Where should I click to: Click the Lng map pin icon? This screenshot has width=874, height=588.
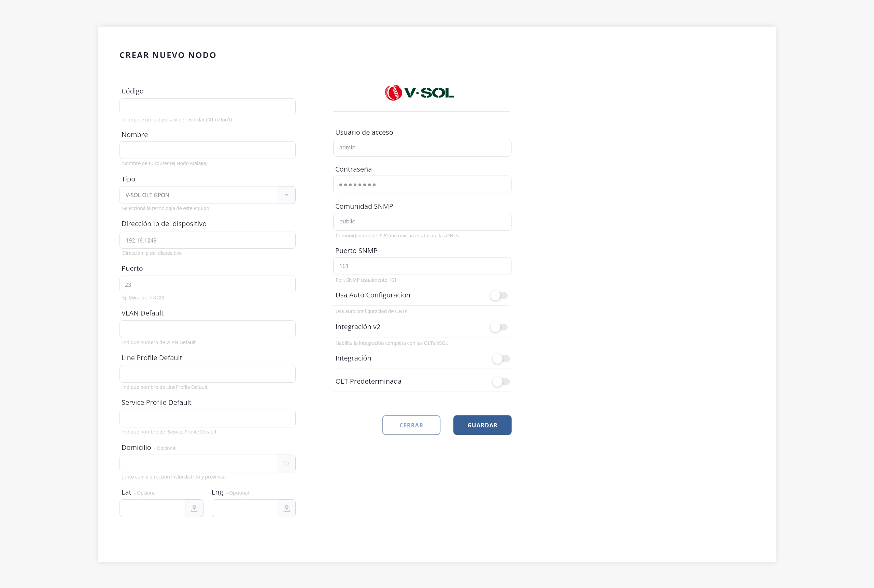(286, 508)
